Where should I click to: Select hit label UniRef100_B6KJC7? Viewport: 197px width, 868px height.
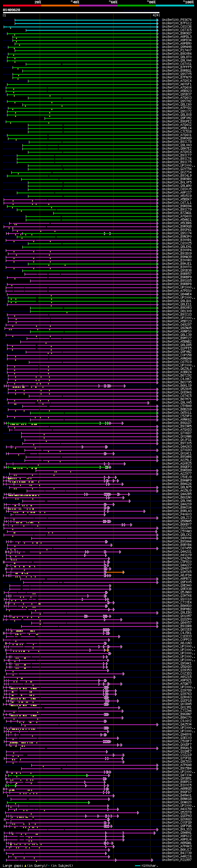click(176, 849)
